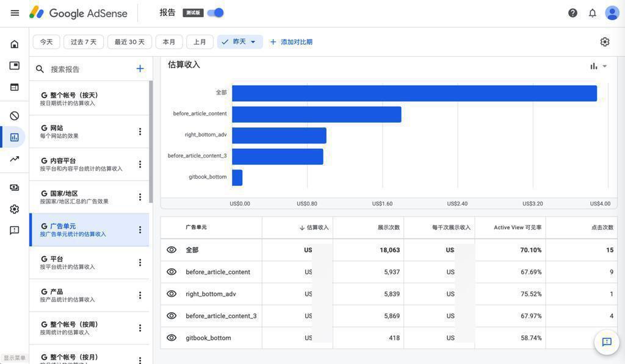Viewport: 625px width, 364px height.
Task: Open the floating feedback chat button
Action: pyautogui.click(x=606, y=341)
